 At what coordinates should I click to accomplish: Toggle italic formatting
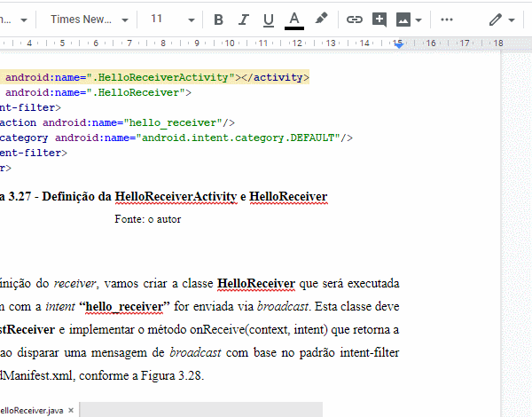point(244,20)
